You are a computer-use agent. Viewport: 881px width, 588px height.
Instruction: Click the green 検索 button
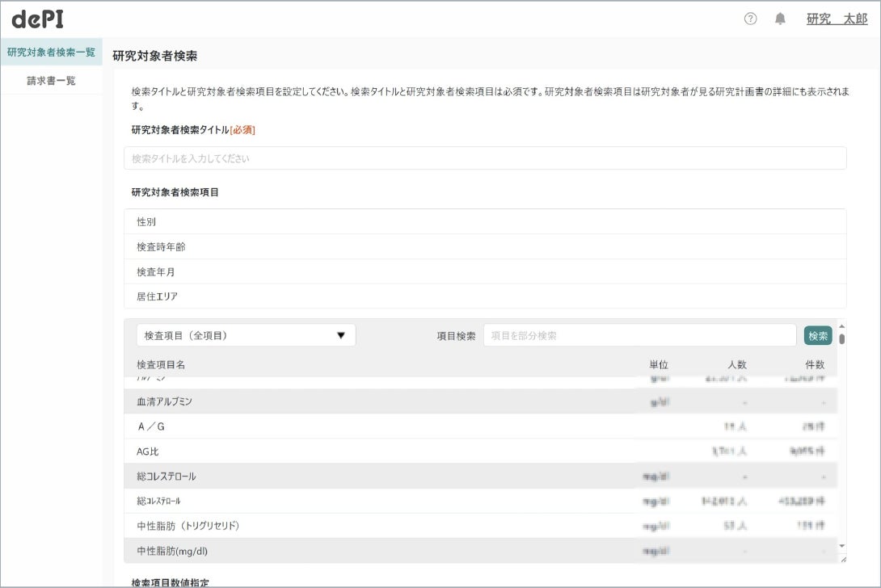tap(817, 336)
